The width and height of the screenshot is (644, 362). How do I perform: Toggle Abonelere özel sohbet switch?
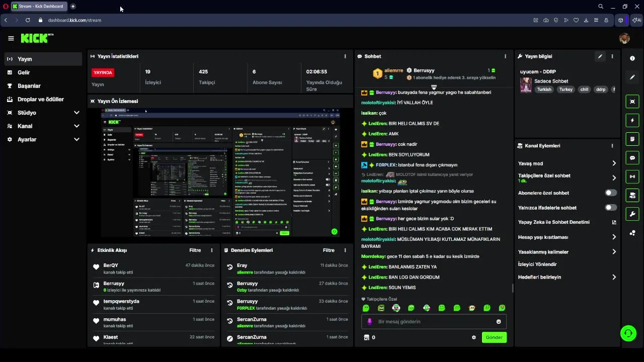pyautogui.click(x=611, y=193)
